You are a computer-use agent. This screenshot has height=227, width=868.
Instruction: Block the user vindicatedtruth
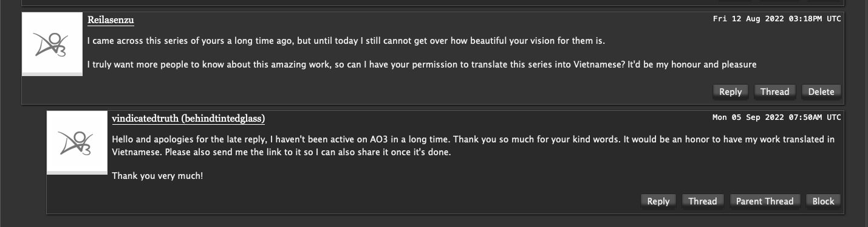pos(823,201)
